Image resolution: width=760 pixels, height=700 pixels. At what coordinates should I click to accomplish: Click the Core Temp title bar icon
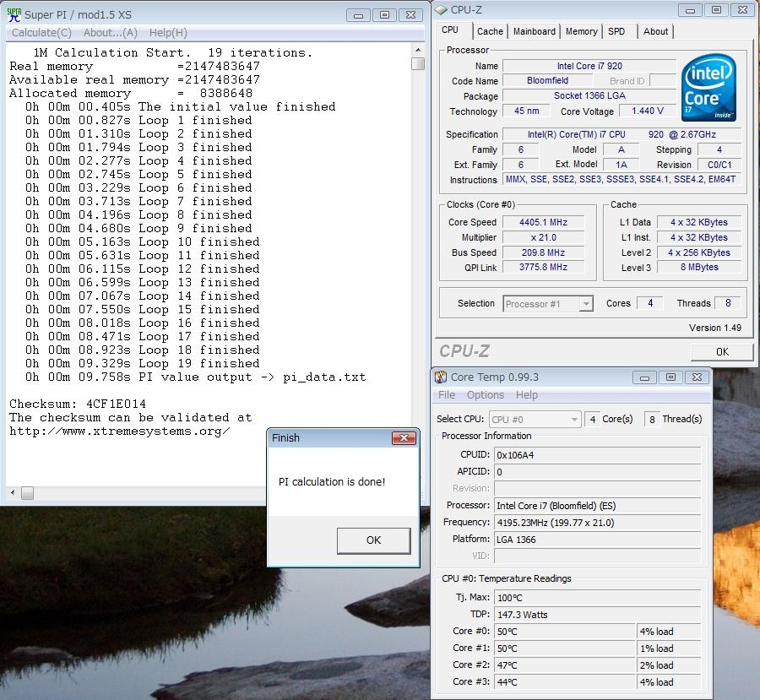pyautogui.click(x=441, y=377)
